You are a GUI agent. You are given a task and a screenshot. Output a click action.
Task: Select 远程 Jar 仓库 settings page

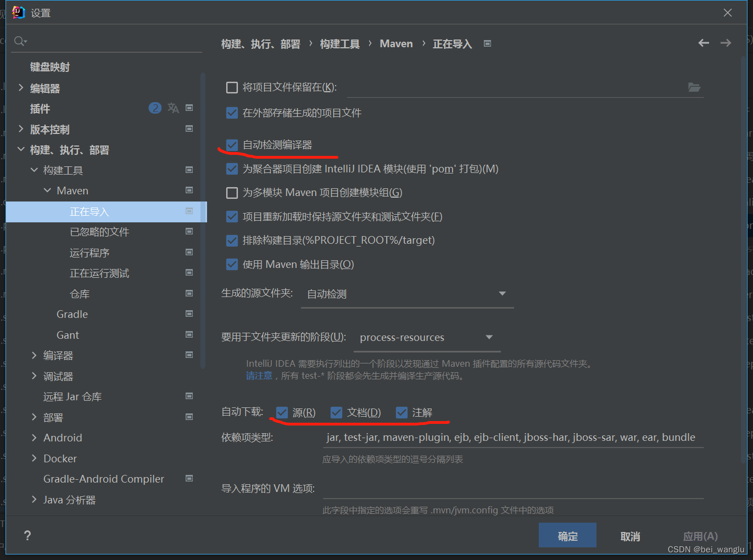click(72, 396)
